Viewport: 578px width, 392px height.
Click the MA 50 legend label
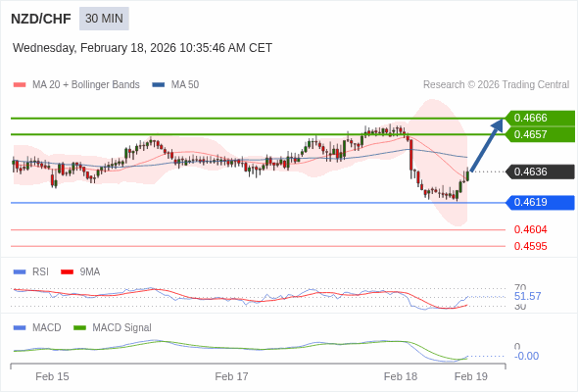[185, 85]
